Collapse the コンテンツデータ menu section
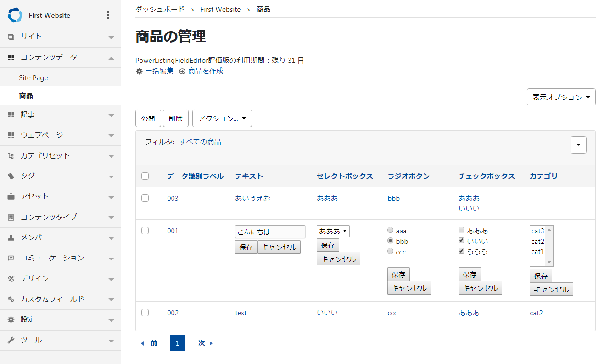This screenshot has width=610, height=364. [111, 57]
